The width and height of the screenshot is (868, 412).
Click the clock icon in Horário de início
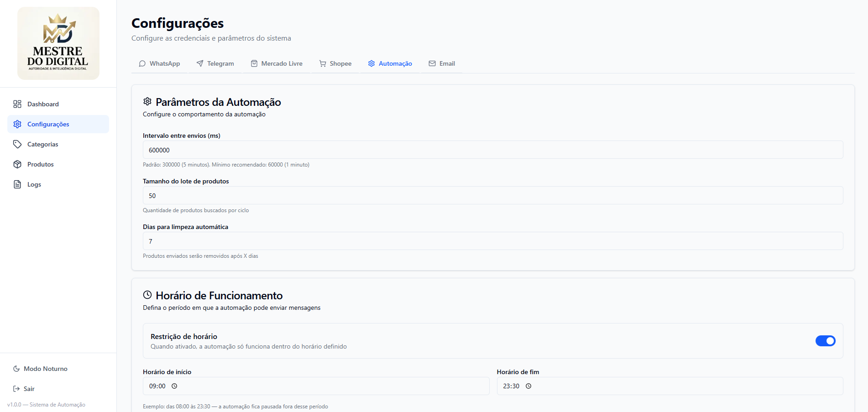[174, 386]
